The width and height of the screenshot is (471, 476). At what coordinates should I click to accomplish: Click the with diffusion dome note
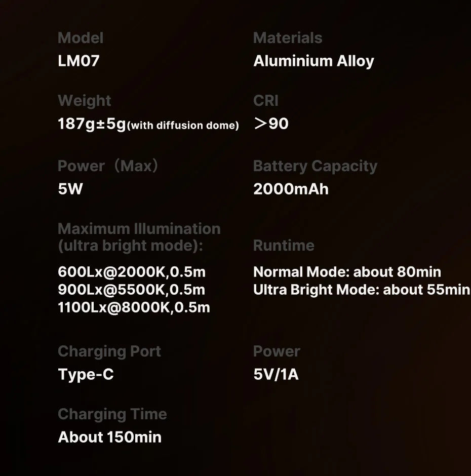183,126
